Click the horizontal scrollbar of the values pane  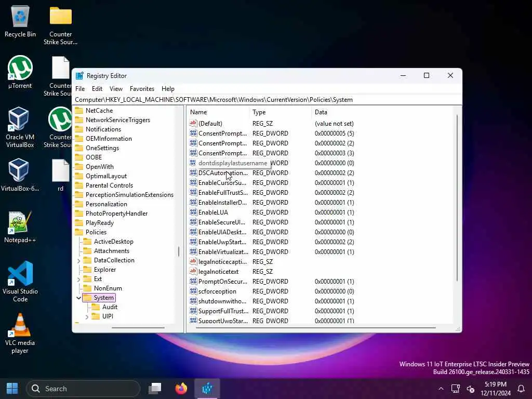[315, 328]
